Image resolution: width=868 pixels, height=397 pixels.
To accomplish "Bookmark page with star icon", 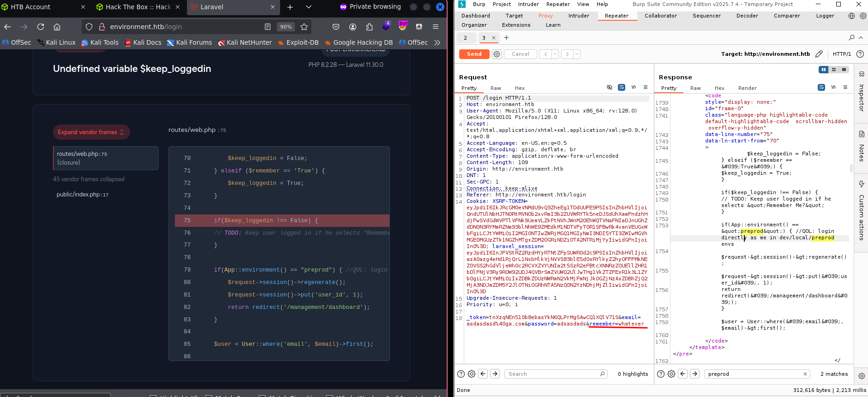I will coord(304,27).
